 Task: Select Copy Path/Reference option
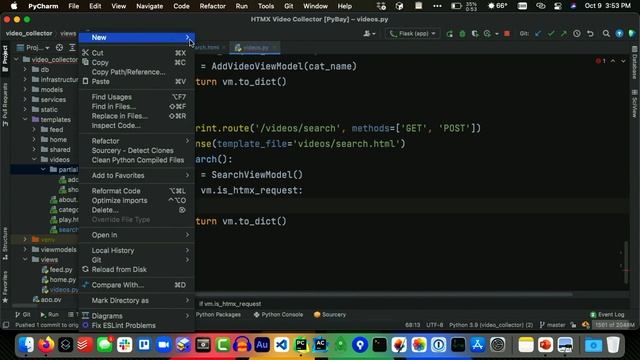136,72
